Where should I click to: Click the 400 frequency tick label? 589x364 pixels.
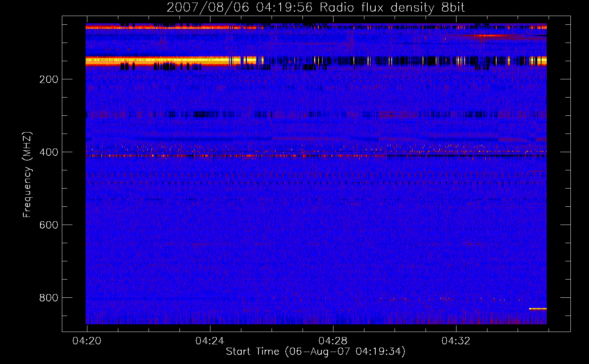pos(49,152)
